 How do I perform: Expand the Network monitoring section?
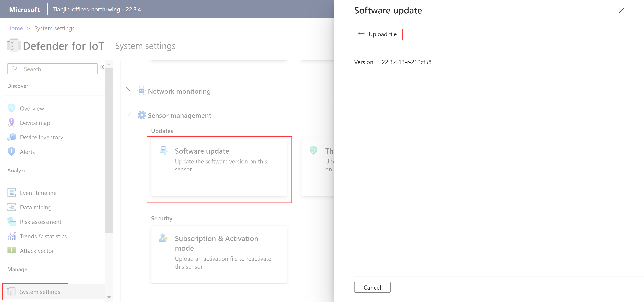[x=128, y=91]
